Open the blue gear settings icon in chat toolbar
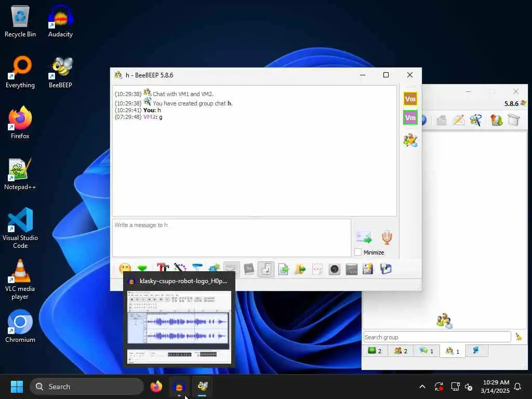Image resolution: width=532 pixels, height=399 pixels. (x=214, y=268)
